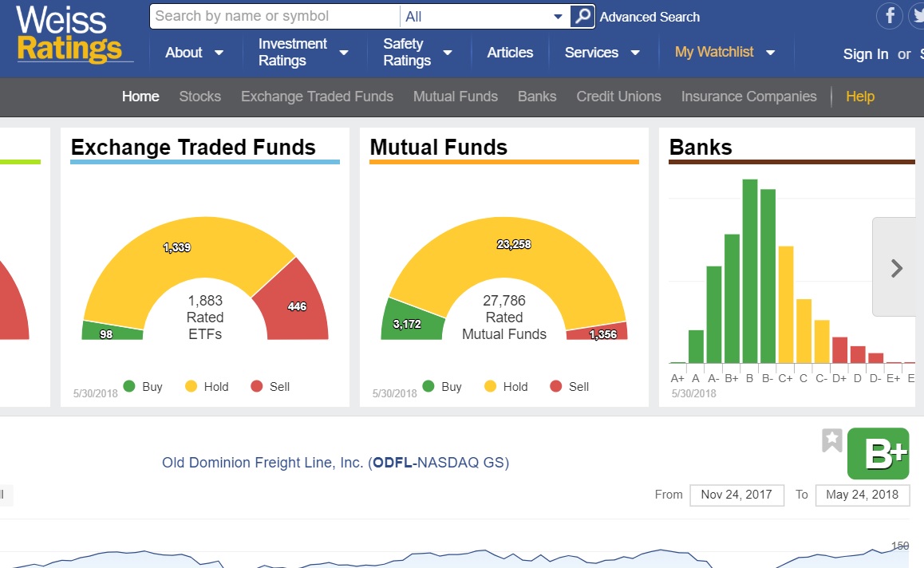Expand the Safety Ratings dropdown
This screenshot has height=568, width=924.
417,53
